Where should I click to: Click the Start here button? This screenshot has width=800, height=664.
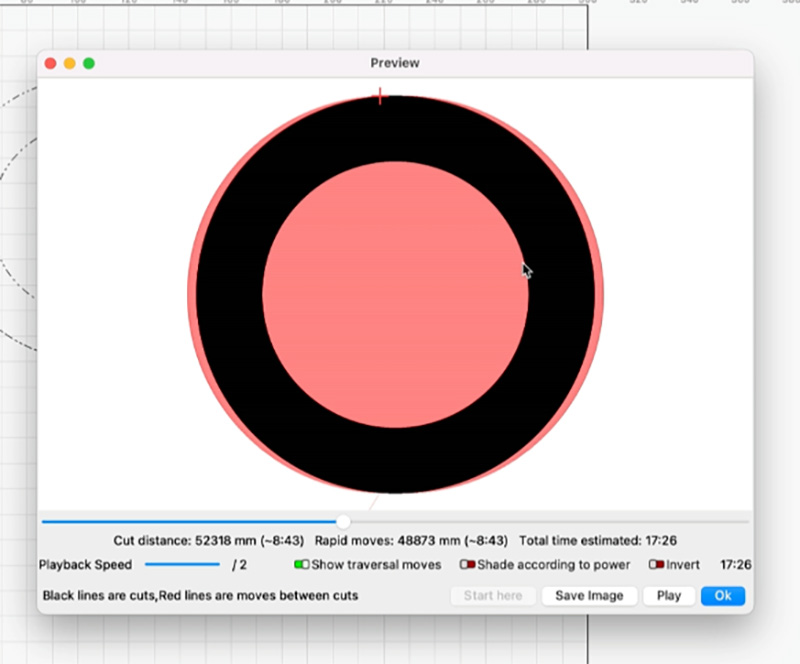pos(493,596)
